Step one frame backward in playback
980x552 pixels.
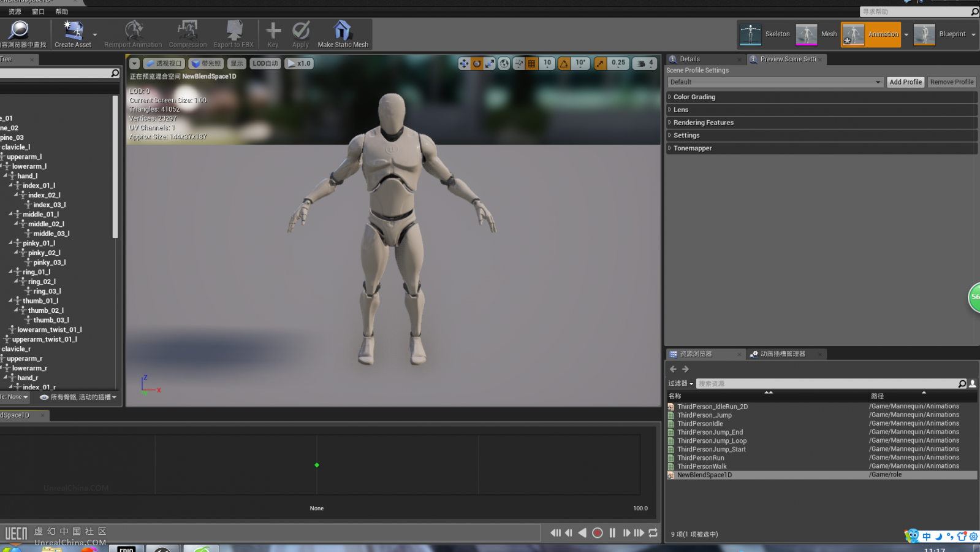click(569, 533)
